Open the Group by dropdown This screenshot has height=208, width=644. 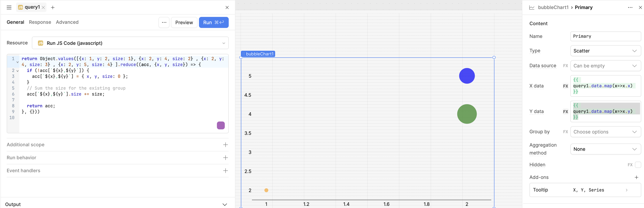pos(605,132)
